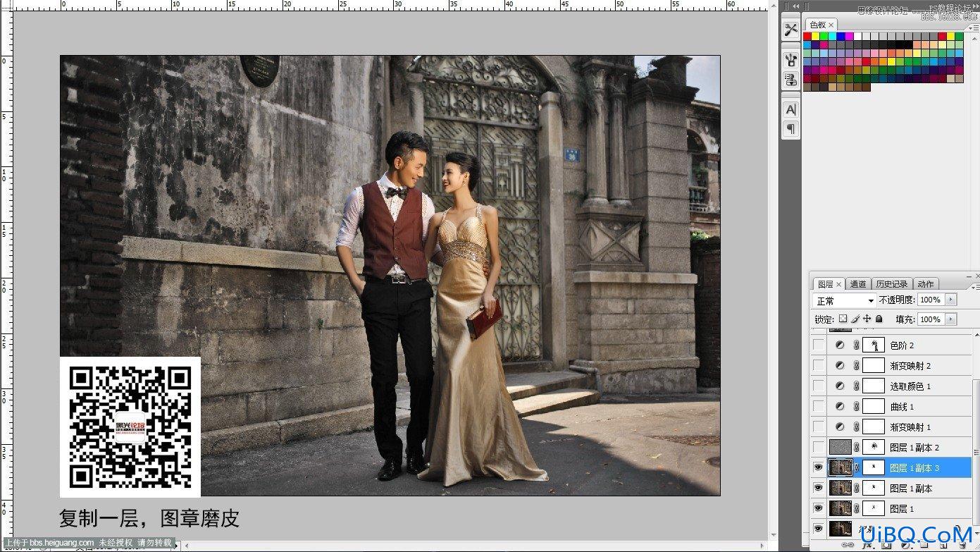Click lock position cross-arrows icon
Viewport: 980px width, 552px height.
click(x=867, y=319)
